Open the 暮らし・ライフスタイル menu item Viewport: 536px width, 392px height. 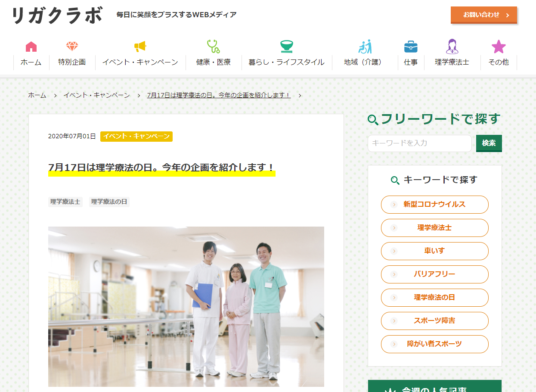click(x=286, y=62)
